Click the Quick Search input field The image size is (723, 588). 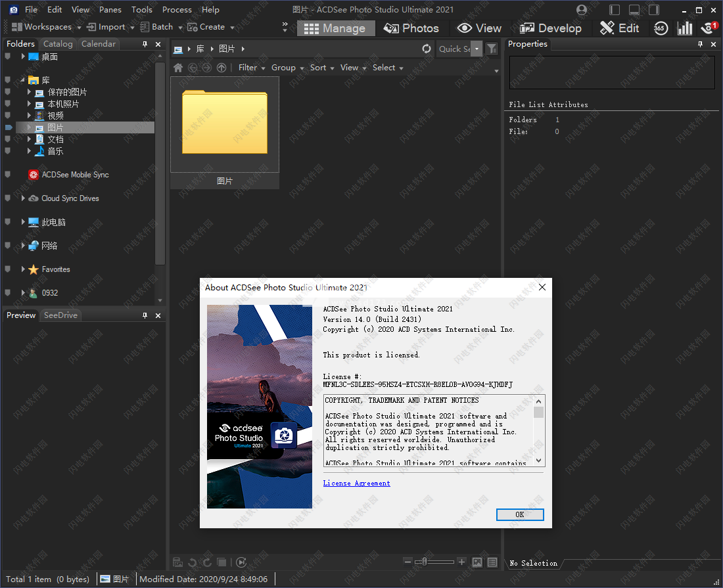click(454, 49)
